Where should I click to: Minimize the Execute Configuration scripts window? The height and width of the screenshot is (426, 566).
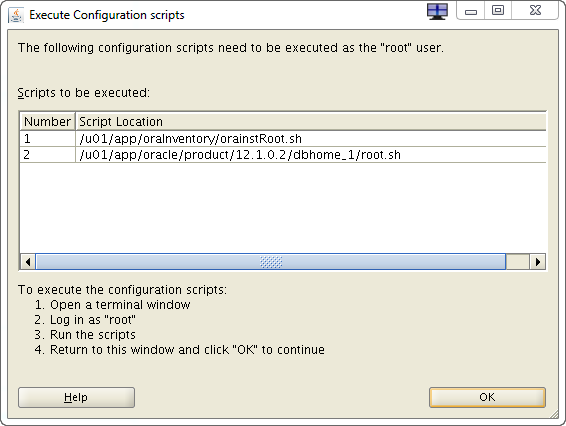(x=470, y=11)
